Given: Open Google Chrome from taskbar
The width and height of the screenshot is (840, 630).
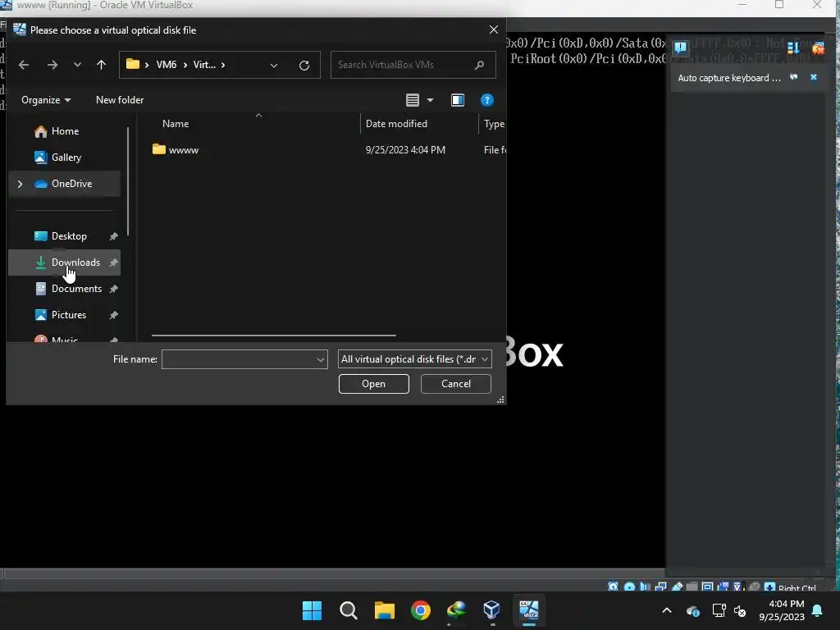Looking at the screenshot, I should 421,610.
